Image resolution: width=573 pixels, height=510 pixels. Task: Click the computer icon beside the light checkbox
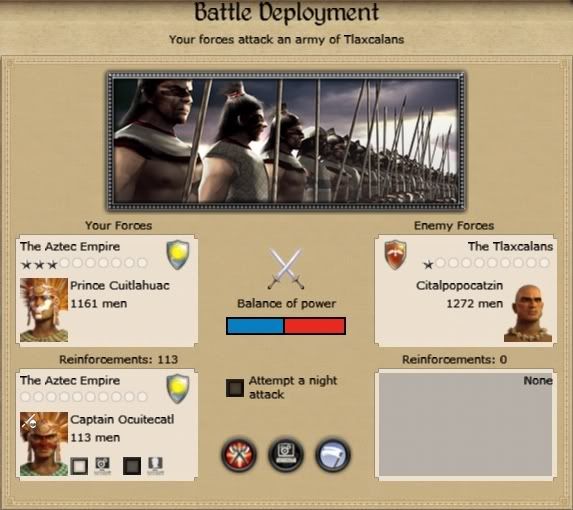pyautogui.click(x=102, y=466)
